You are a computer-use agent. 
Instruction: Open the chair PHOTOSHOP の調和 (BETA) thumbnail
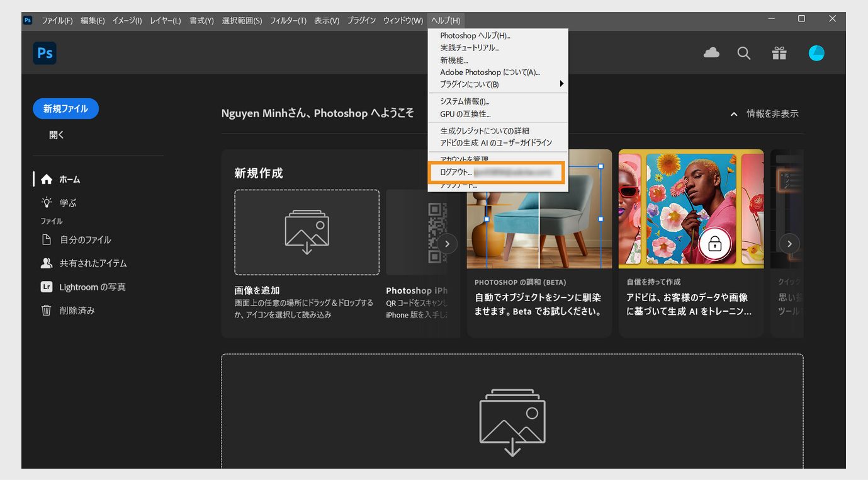click(x=539, y=209)
